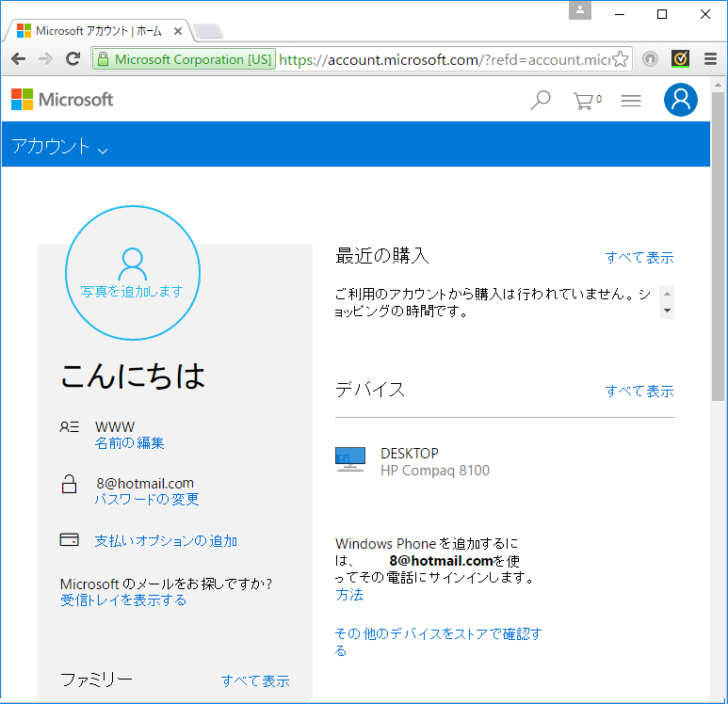Image resolution: width=728 pixels, height=704 pixels.
Task: Click 支払いオプションの追加 link
Action: click(166, 540)
